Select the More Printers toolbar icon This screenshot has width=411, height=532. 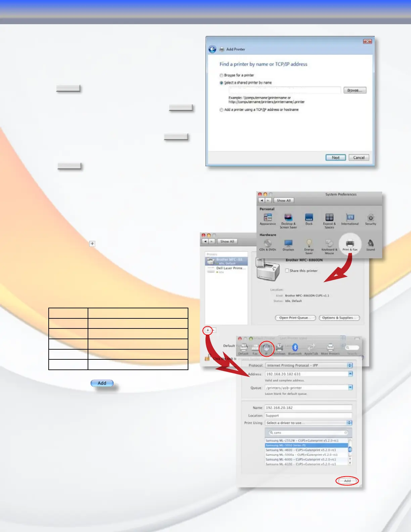(x=330, y=349)
